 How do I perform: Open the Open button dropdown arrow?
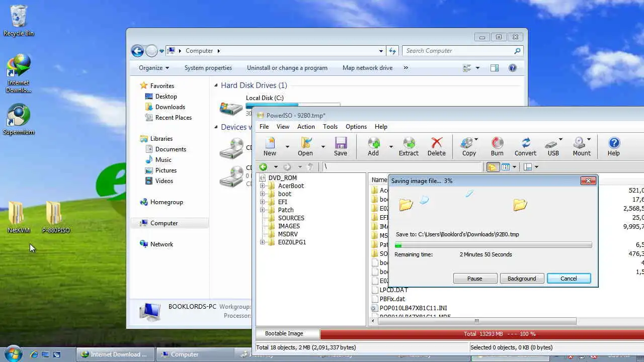pos(323,147)
